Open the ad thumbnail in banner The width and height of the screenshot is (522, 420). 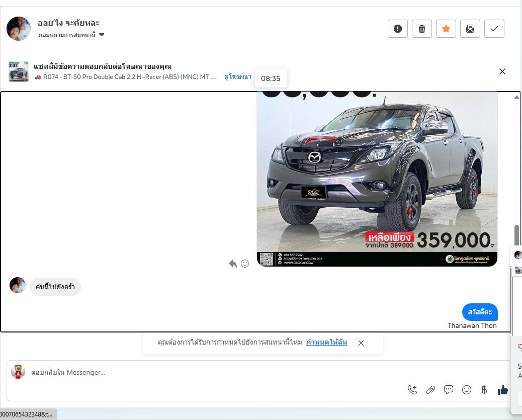click(x=19, y=71)
